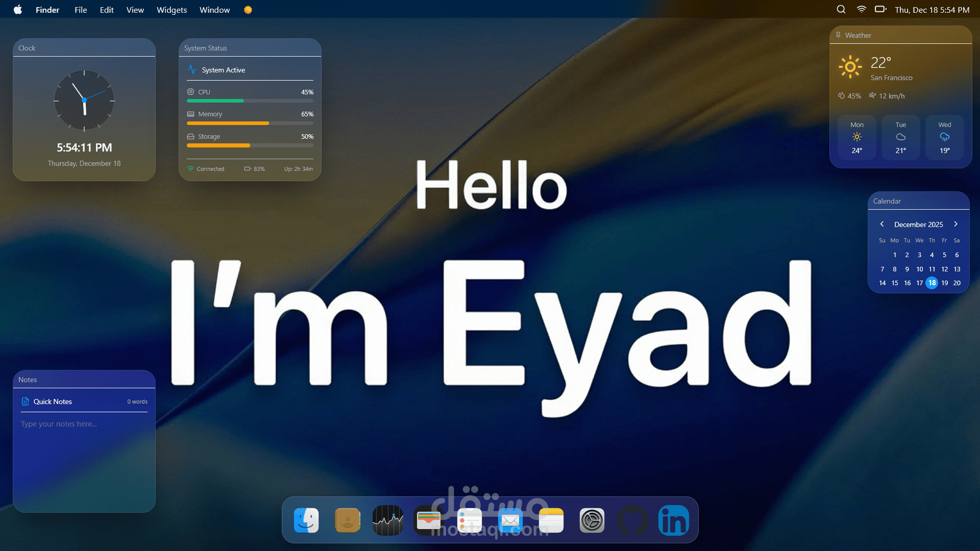
Task: Select December 19 in calendar
Action: pos(944,283)
